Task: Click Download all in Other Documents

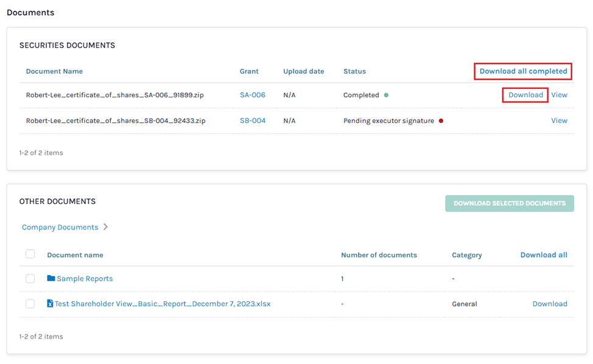Action: pos(543,255)
